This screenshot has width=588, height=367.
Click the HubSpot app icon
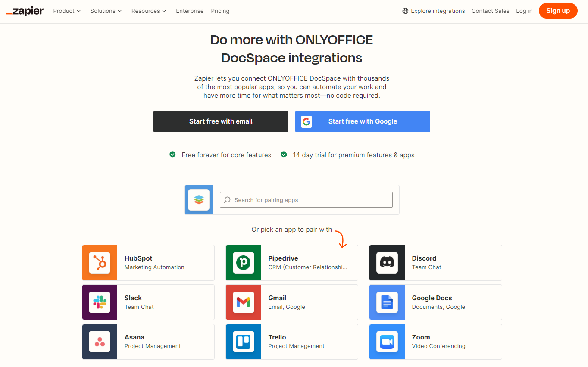tap(100, 263)
